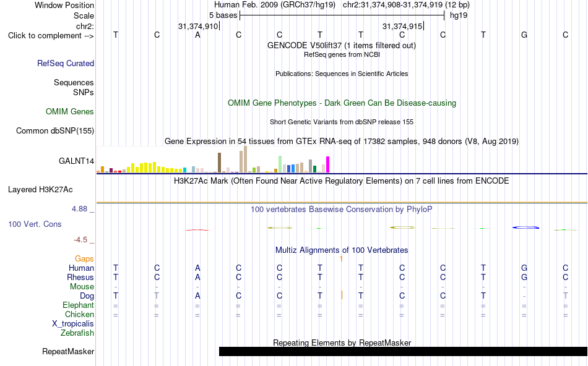The height and width of the screenshot is (366, 588).
Task: Click the reference base A in ruler
Action: tap(197, 35)
